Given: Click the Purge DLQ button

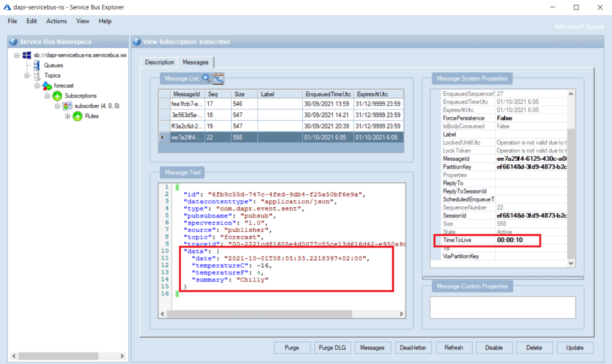Looking at the screenshot, I should point(332,347).
